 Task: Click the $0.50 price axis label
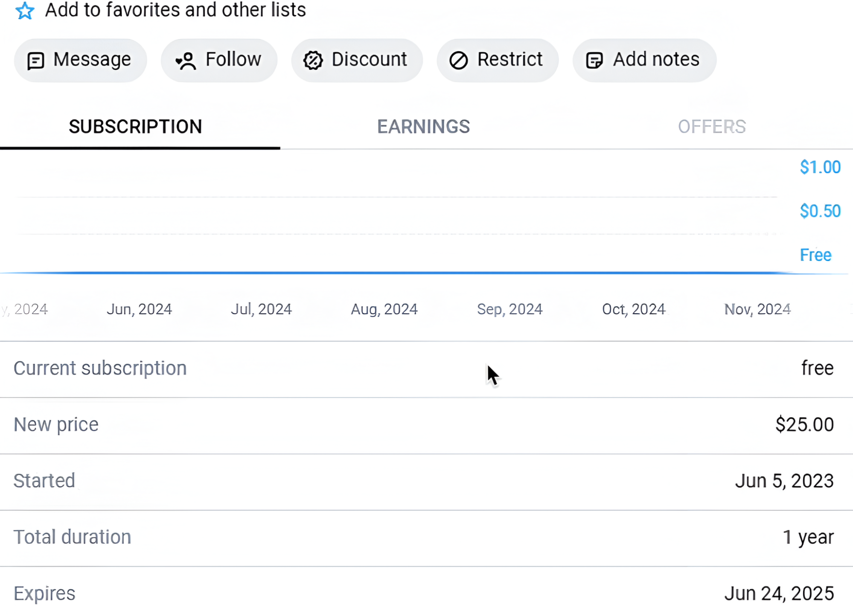[820, 211]
